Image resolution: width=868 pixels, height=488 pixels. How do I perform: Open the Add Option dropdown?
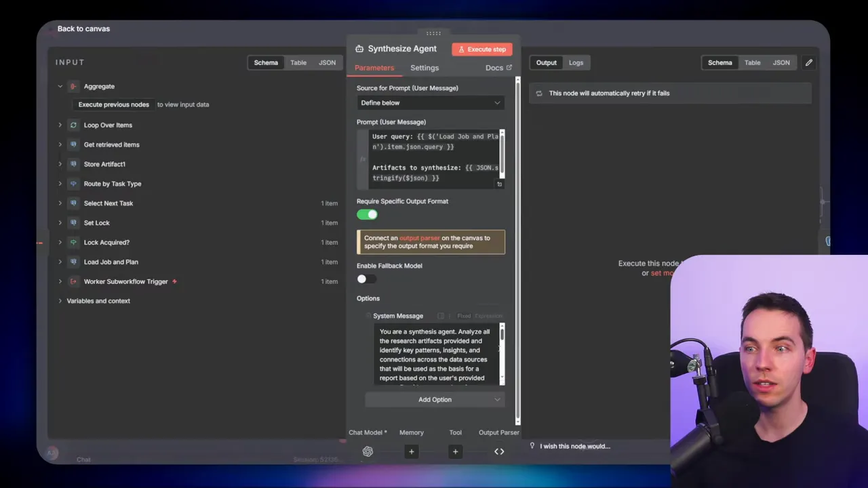coord(435,400)
